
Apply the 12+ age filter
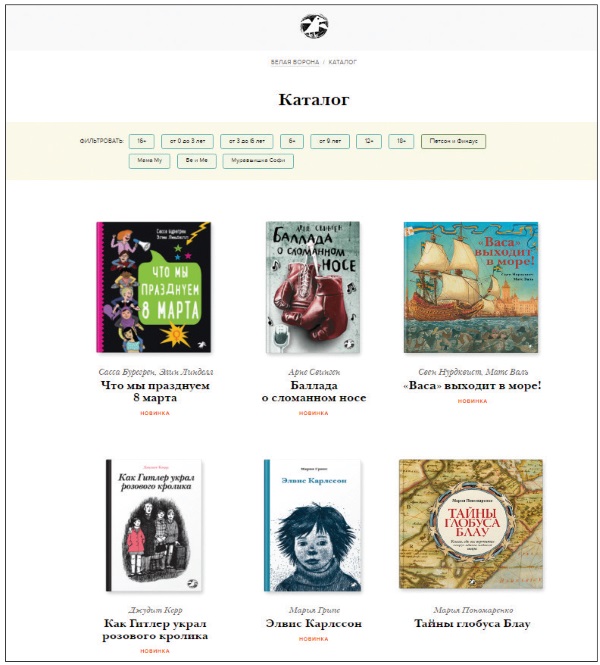pos(369,141)
